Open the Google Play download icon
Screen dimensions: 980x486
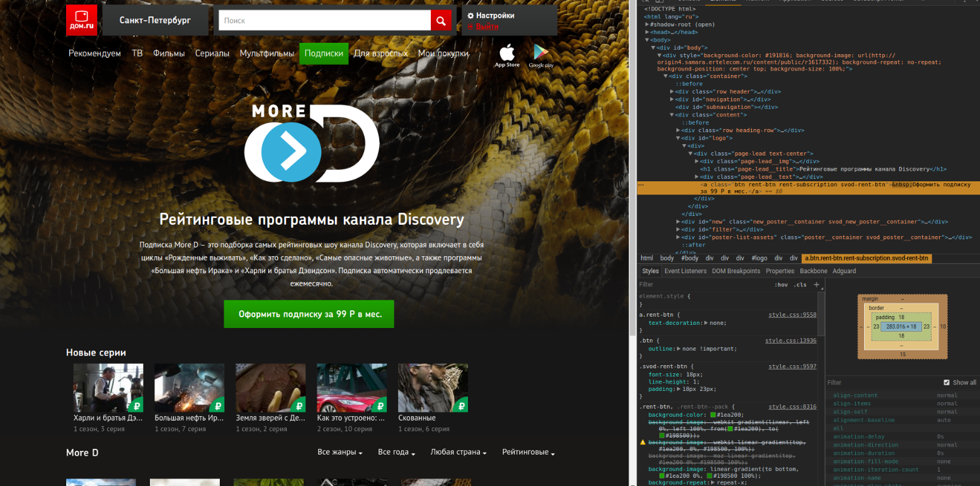[541, 56]
